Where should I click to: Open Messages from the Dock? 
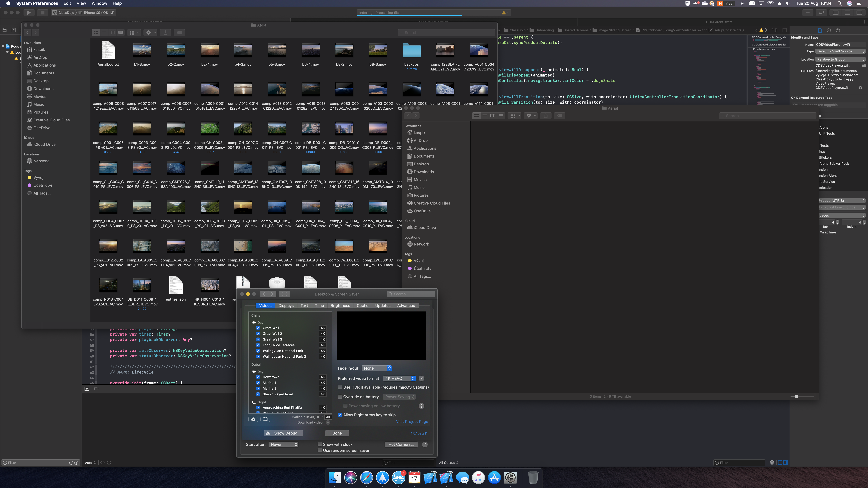point(462,478)
